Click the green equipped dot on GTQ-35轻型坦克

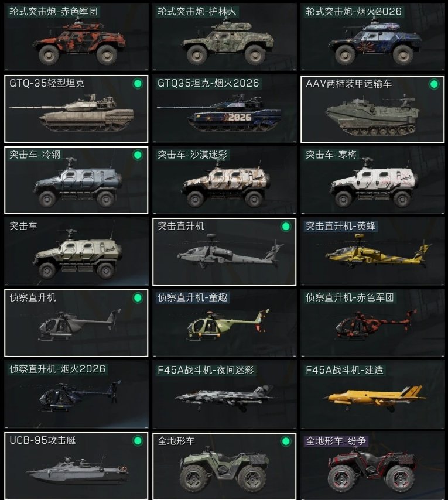[x=138, y=84]
